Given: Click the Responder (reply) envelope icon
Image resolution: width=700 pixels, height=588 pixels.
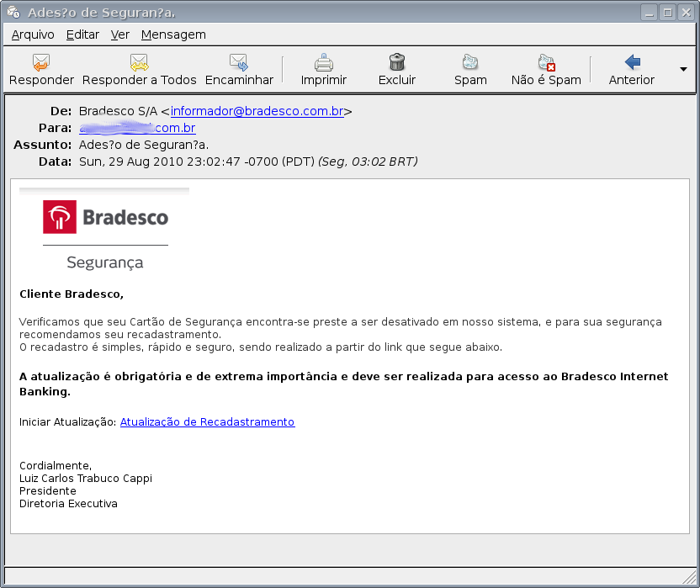Looking at the screenshot, I should coord(41,62).
